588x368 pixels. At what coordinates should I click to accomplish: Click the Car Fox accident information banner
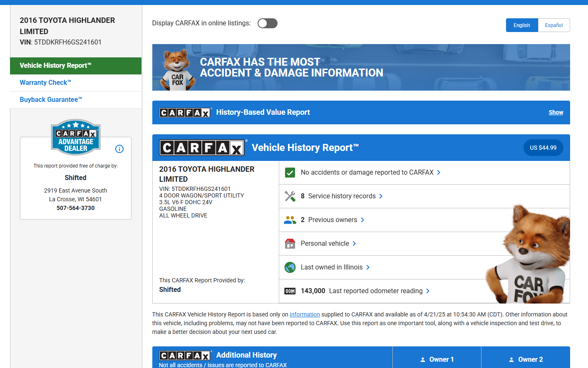pos(361,67)
